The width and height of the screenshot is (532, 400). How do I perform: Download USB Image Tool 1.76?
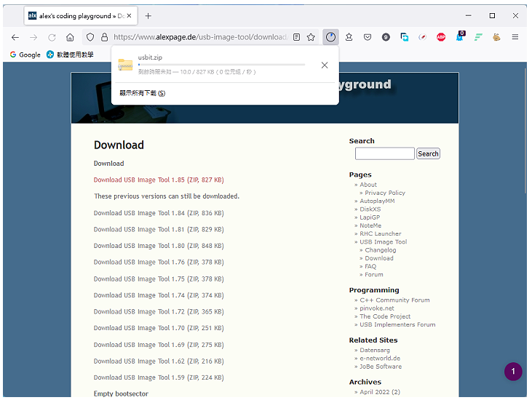pos(159,263)
